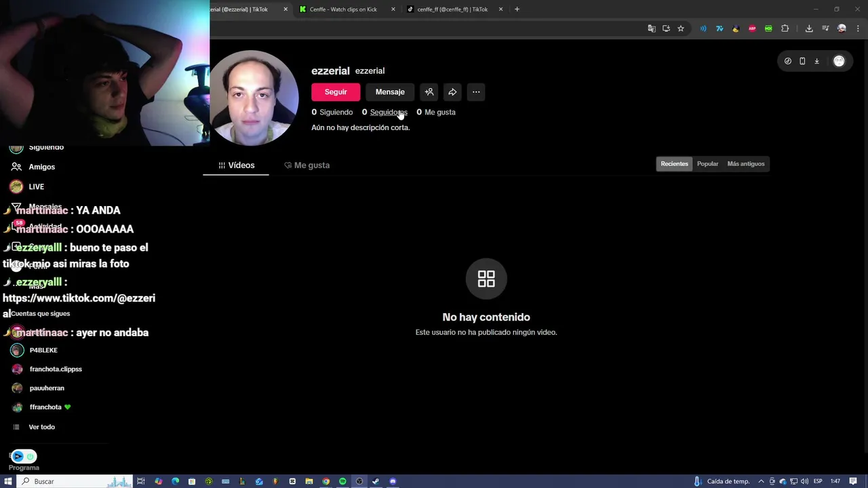Open Steam from the taskbar
Screen dimensions: 868x488
[376, 481]
